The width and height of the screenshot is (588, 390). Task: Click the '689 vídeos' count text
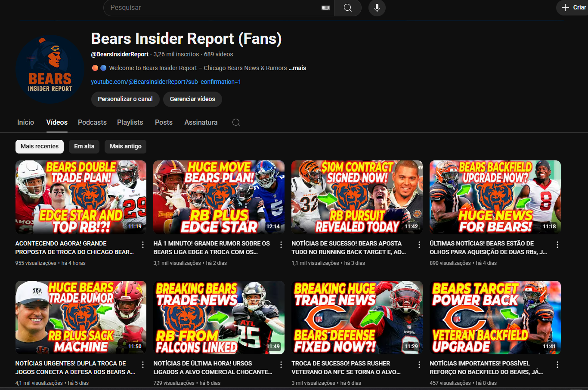click(x=219, y=54)
